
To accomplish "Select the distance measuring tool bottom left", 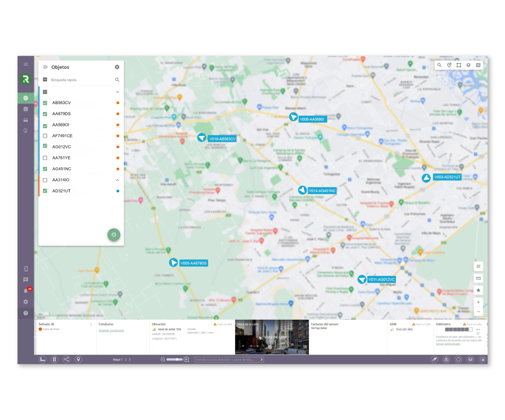I will point(42,360).
